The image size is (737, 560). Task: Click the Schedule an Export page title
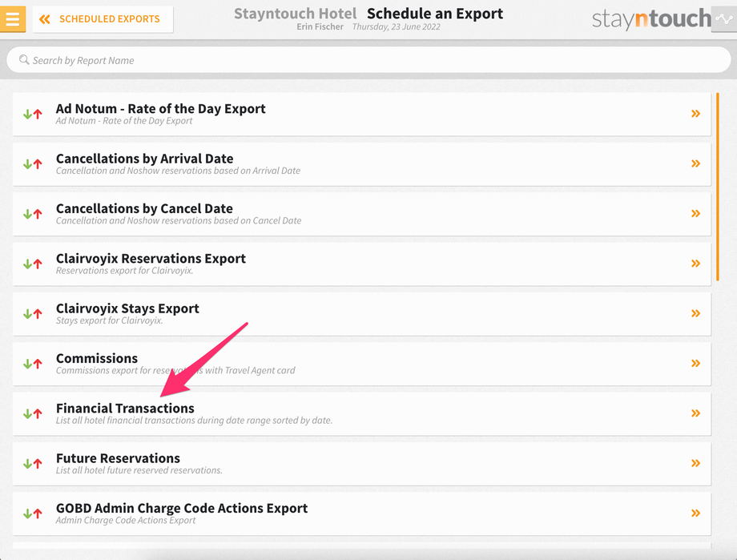pos(435,14)
